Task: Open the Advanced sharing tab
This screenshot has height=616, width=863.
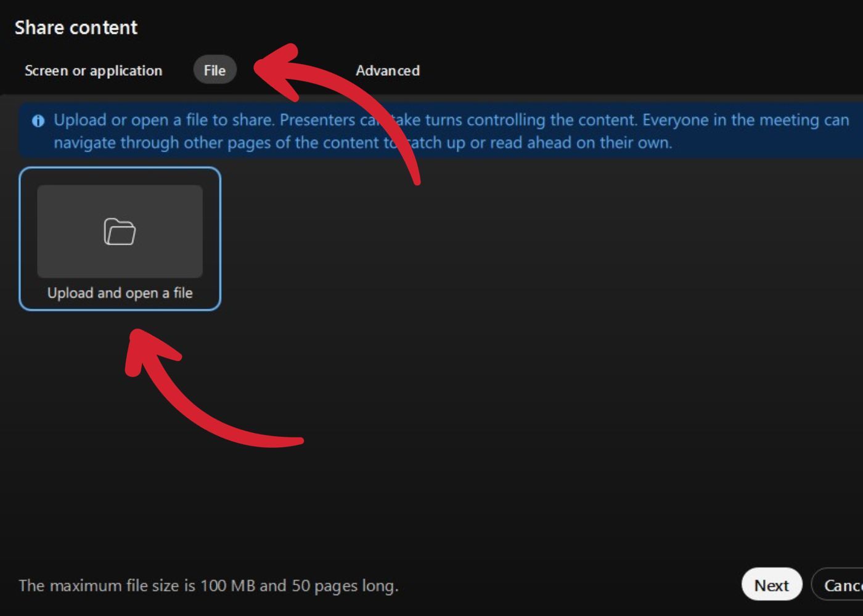Action: [x=387, y=70]
